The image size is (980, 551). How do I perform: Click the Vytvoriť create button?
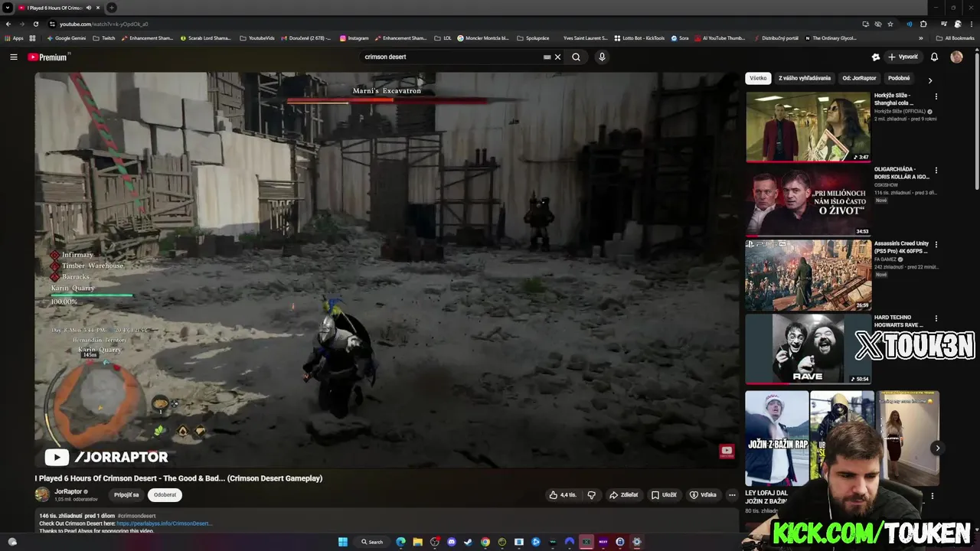[x=903, y=57]
